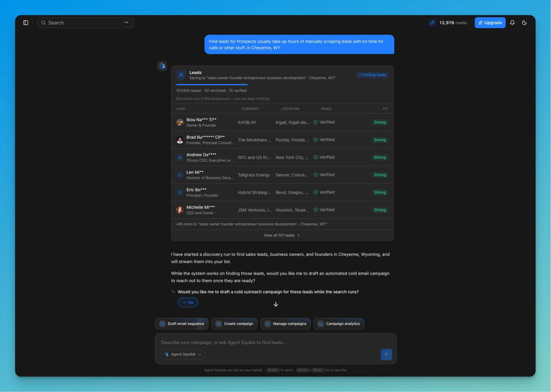This screenshot has height=392, width=551.
Task: Click the 'Denver, Colora...' location cell
Action: [291, 175]
